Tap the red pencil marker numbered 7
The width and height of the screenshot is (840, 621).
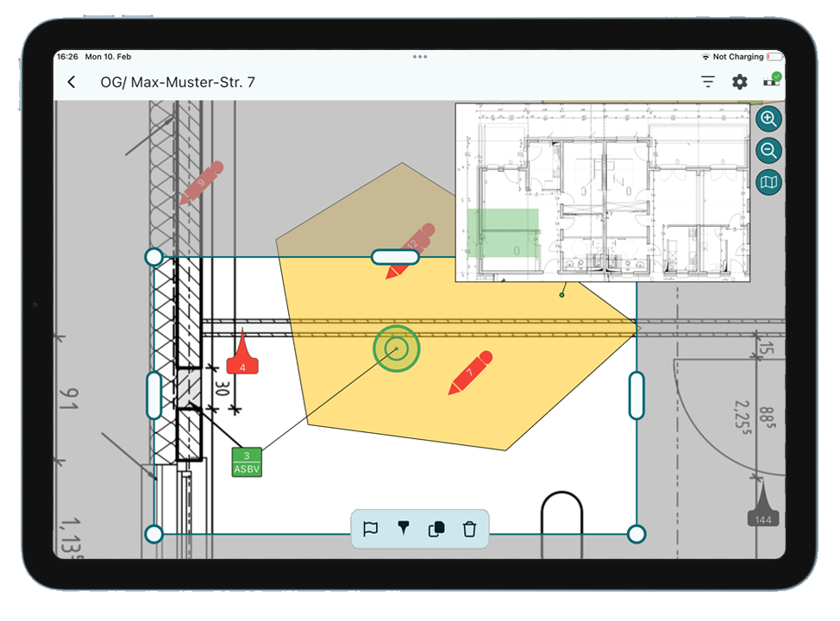coord(470,373)
